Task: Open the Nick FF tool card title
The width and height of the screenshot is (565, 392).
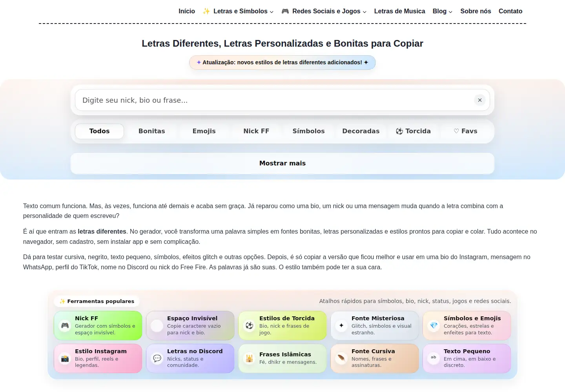Action: (86, 318)
